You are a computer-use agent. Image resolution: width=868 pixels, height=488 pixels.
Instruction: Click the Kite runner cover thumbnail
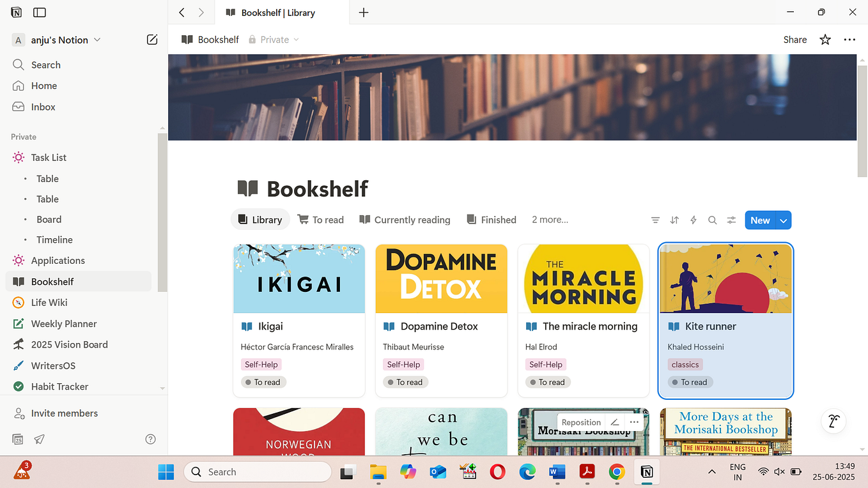[725, 278]
